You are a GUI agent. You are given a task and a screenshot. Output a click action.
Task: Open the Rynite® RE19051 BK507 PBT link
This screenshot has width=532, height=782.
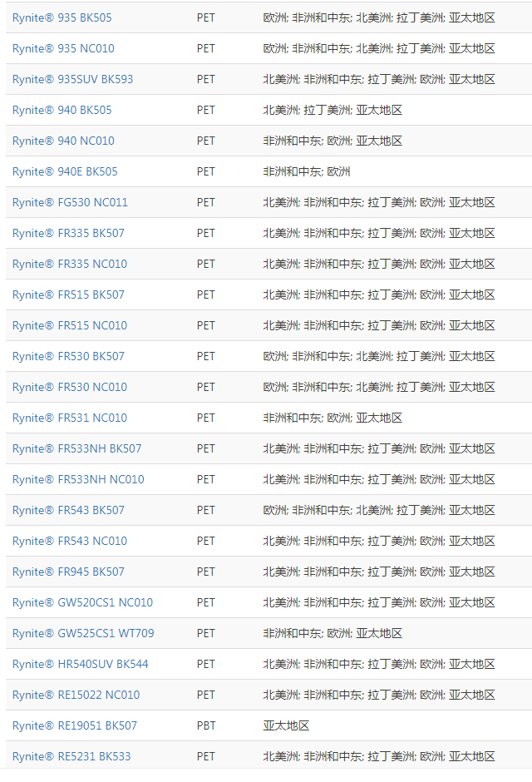75,726
